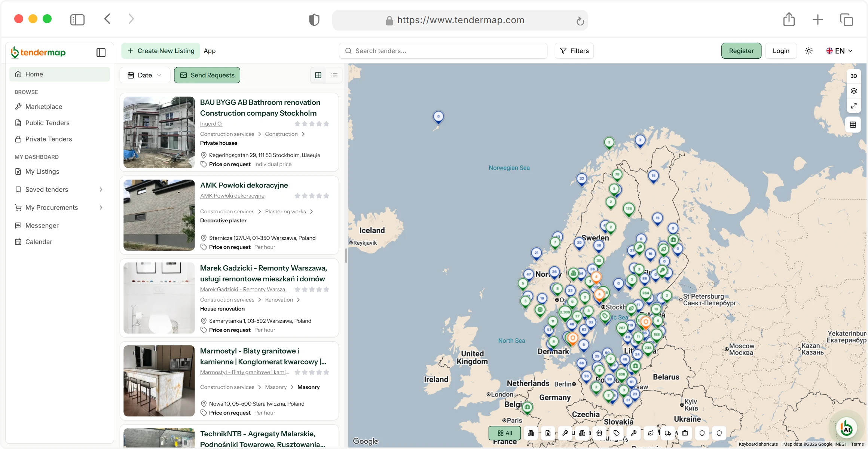Click the browser address bar
Viewport: 868px width, 449px height.
pos(460,20)
